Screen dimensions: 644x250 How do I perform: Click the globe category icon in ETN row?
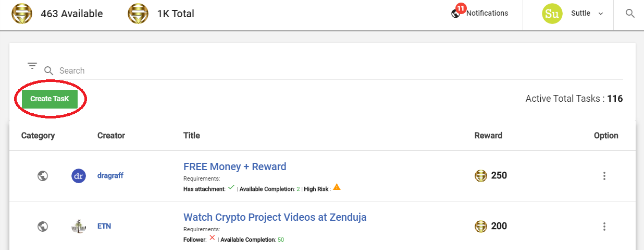[x=43, y=227]
